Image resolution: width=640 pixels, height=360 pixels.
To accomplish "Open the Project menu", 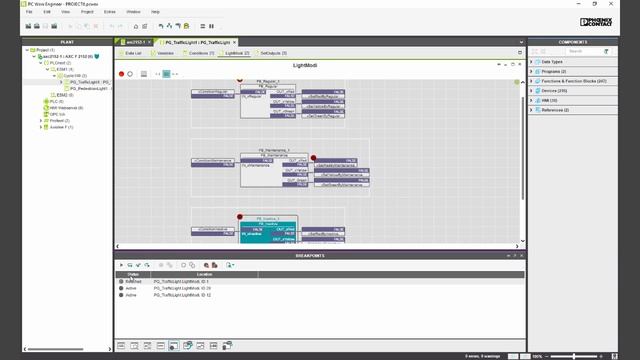I will point(87,12).
